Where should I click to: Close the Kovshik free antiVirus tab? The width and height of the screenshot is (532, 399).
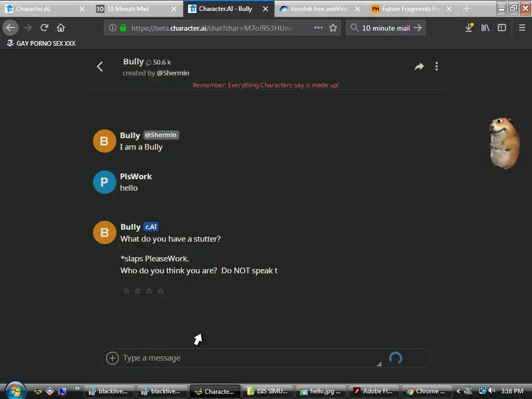[357, 9]
